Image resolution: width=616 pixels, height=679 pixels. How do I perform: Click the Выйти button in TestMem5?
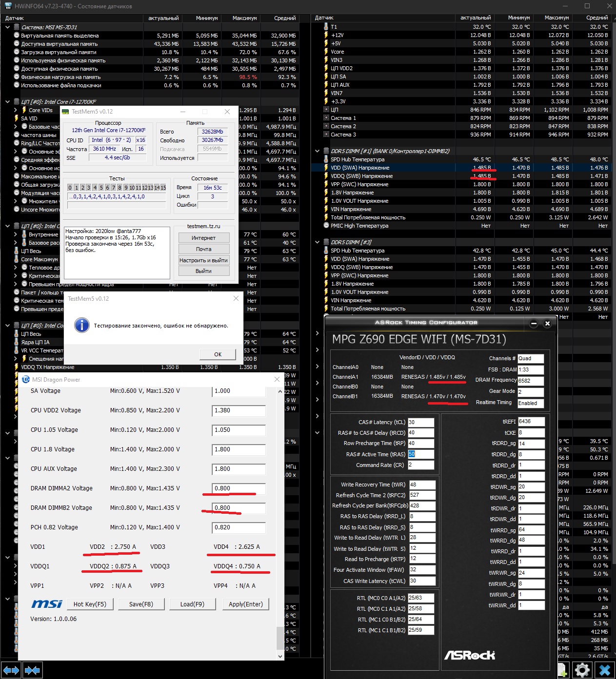[x=204, y=271]
